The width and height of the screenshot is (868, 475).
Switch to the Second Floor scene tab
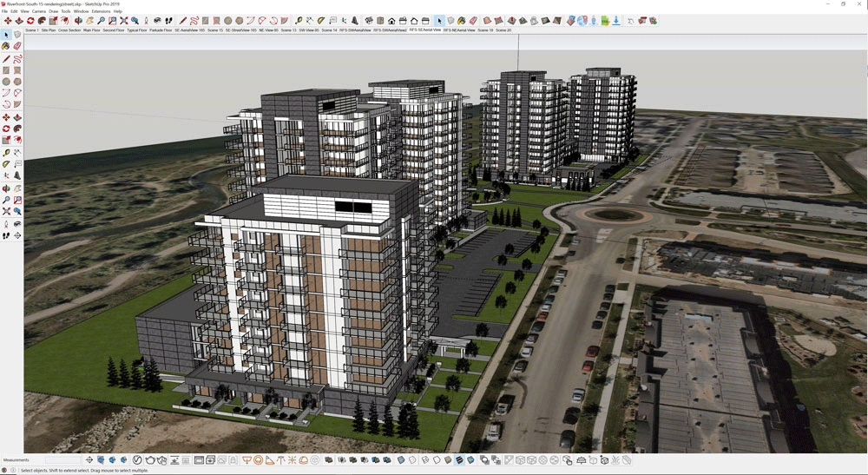[114, 30]
